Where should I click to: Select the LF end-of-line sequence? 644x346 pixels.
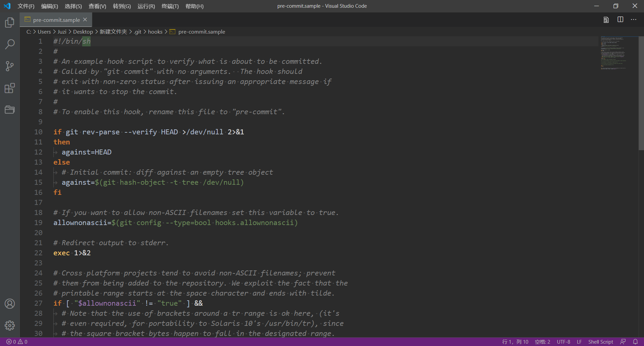(579, 342)
